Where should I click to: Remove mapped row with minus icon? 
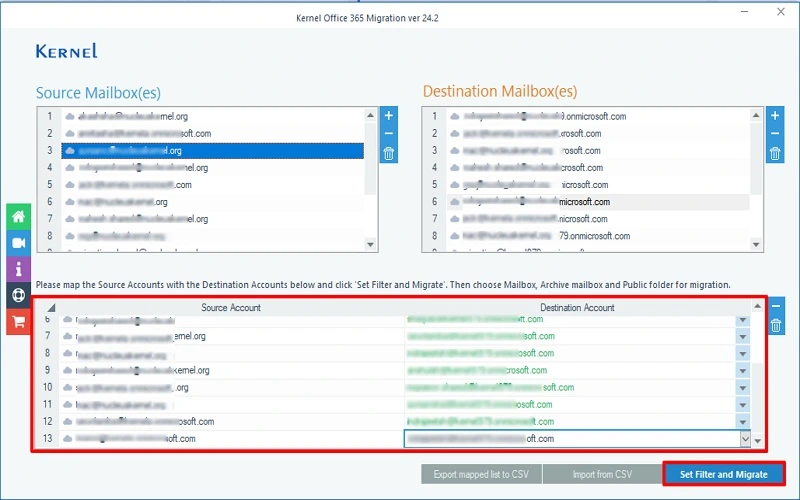776,306
